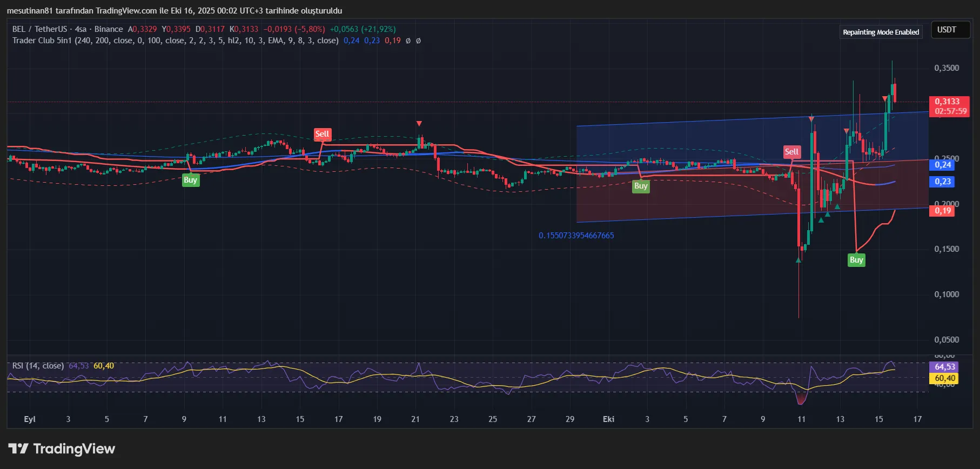This screenshot has height=469, width=980.
Task: Click the current price label 0,3133
Action: click(948, 102)
